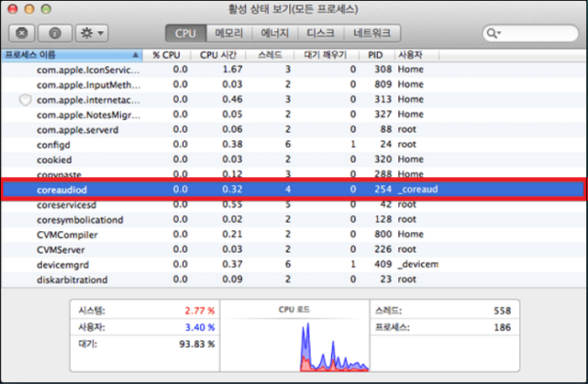This screenshot has width=588, height=384.
Task: Click the shield icon beside com.apple.internetac...
Action: pos(25,100)
